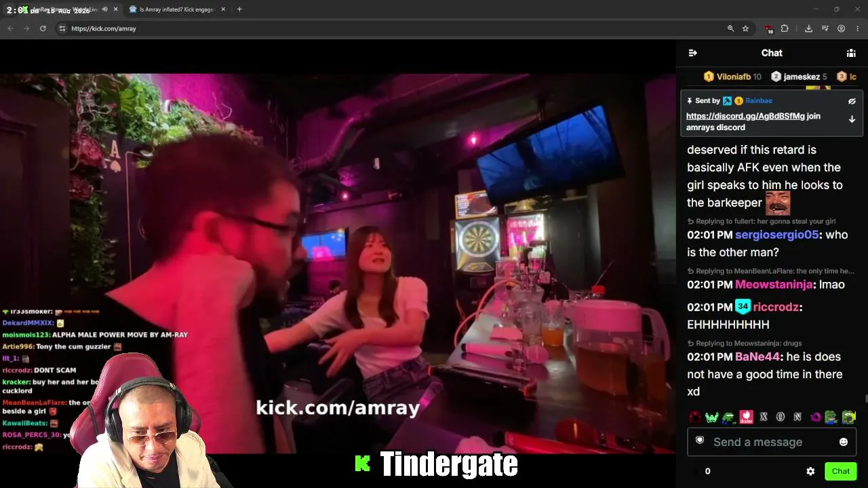Click the live stream video player
Screen dimensions: 868x488
click(x=338, y=263)
